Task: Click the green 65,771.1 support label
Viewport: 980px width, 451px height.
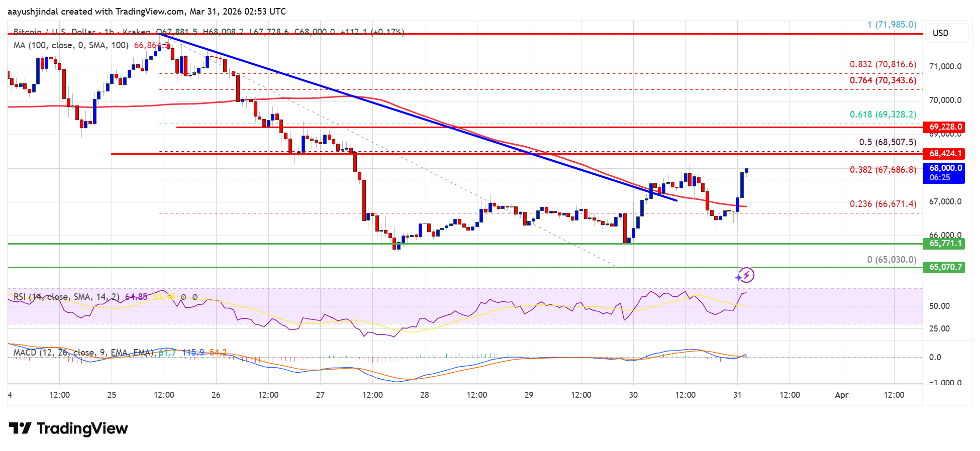Action: [944, 244]
